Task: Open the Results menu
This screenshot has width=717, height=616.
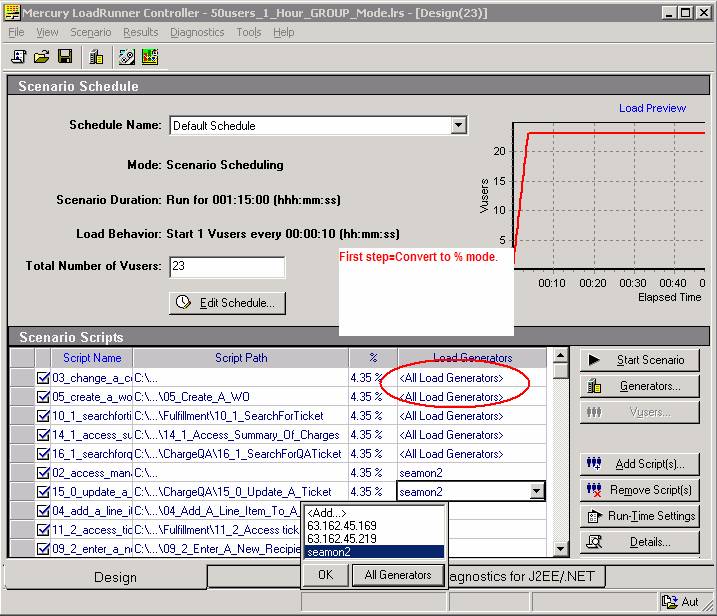Action: point(140,32)
